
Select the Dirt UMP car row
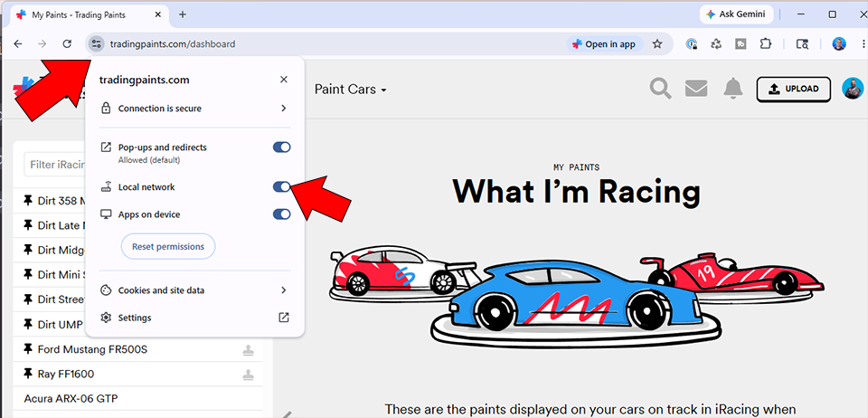pyautogui.click(x=50, y=325)
